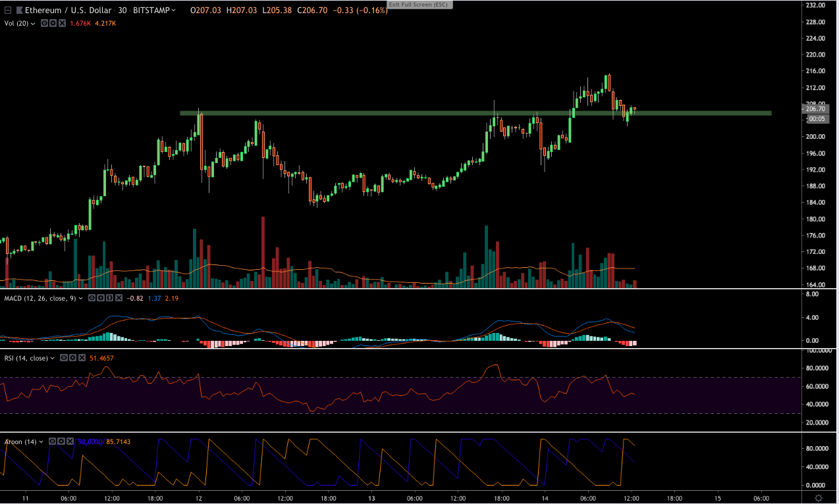
Task: View the MACD source code braces icon
Action: 109,298
